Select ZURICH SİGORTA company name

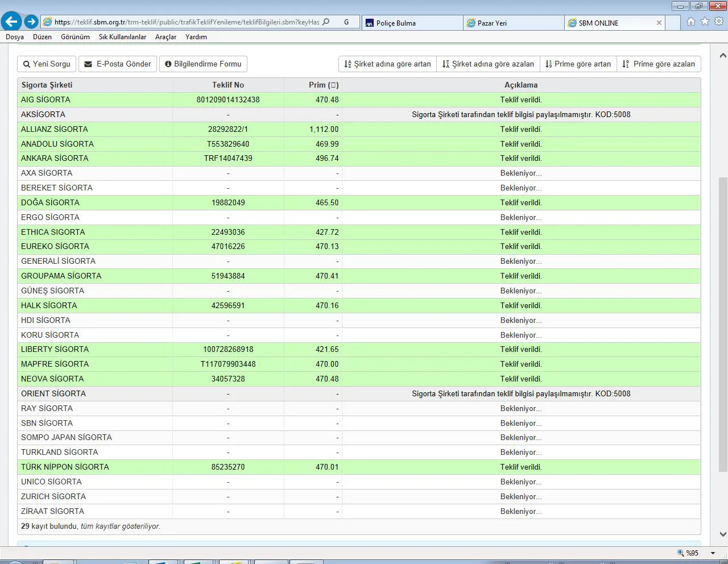52,496
